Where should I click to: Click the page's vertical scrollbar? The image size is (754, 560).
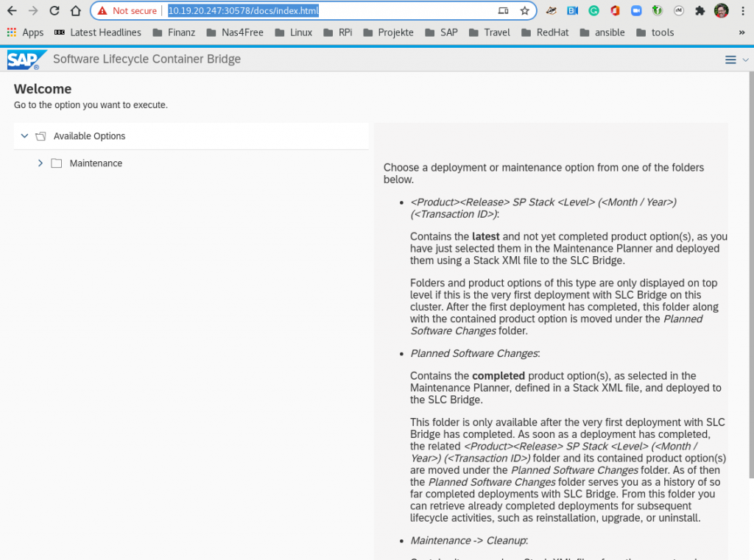coord(750,272)
